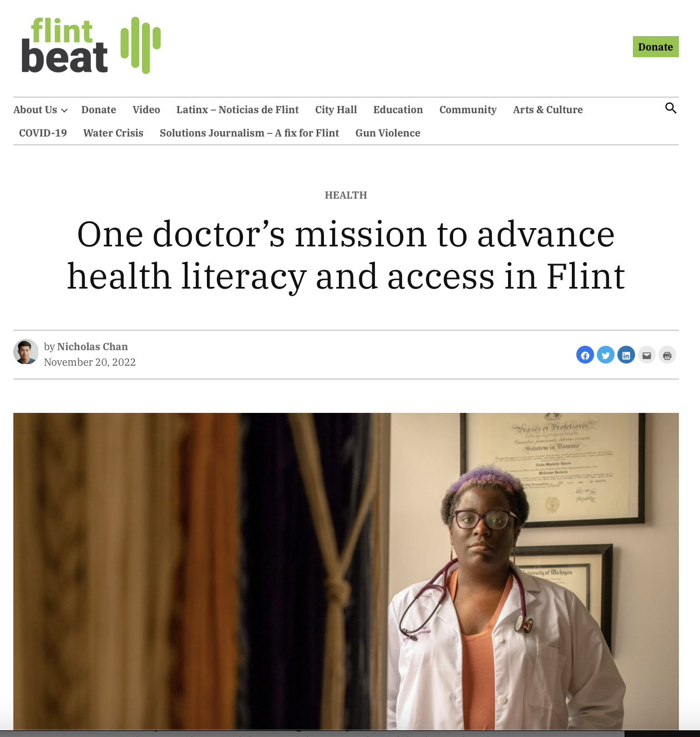
Task: Open Nicholas Chan's author avatar
Action: coord(26,352)
